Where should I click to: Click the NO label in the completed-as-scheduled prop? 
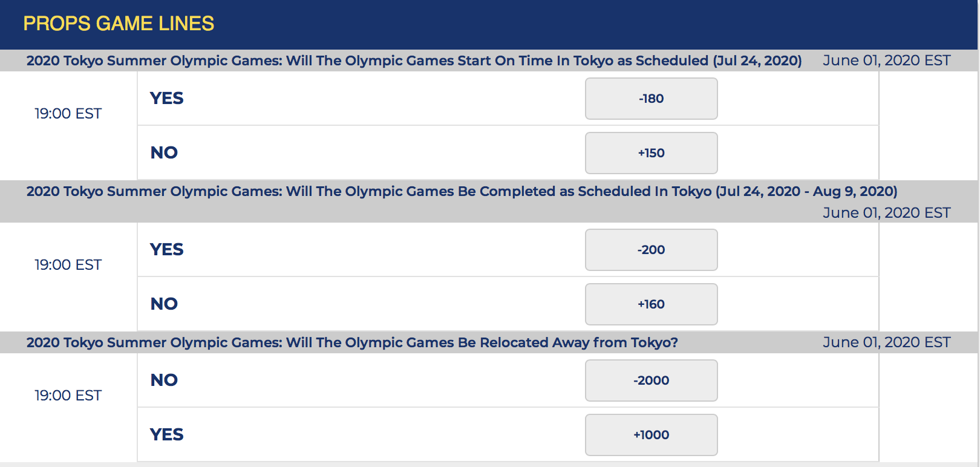pos(164,304)
